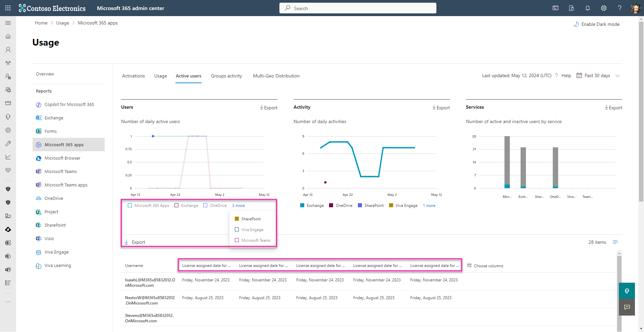Viewport: 644px width, 332px height.
Task: Expand the left rail ellipsis Show all
Action: [8, 302]
